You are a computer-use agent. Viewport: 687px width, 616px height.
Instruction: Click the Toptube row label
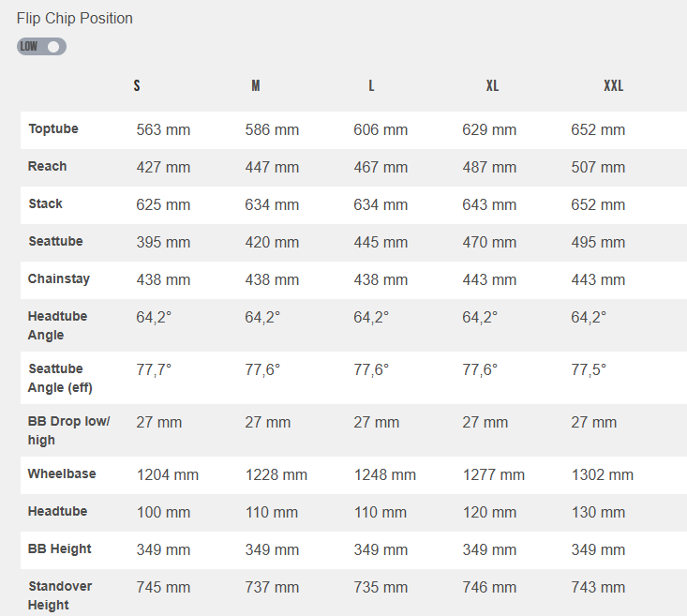pyautogui.click(x=53, y=129)
